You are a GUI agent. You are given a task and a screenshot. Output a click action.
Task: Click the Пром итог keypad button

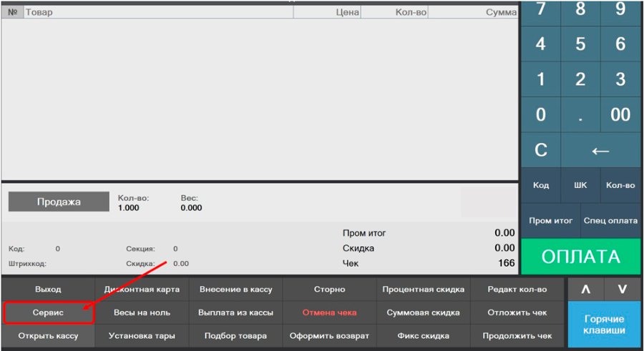[550, 220]
